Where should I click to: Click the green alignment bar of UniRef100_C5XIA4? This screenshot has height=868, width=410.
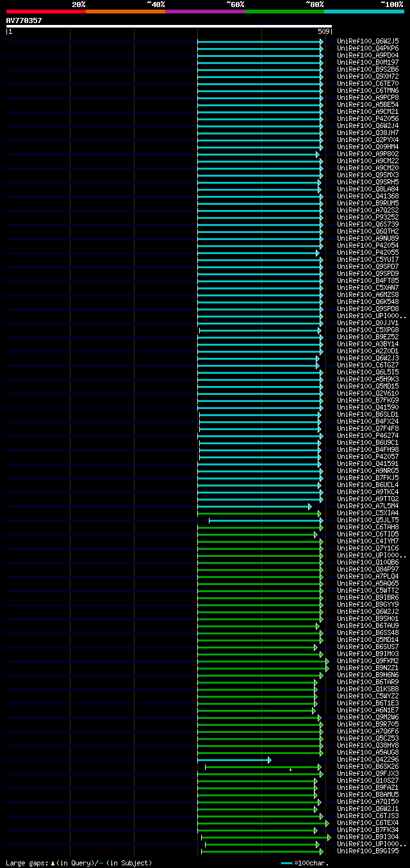pos(259,513)
